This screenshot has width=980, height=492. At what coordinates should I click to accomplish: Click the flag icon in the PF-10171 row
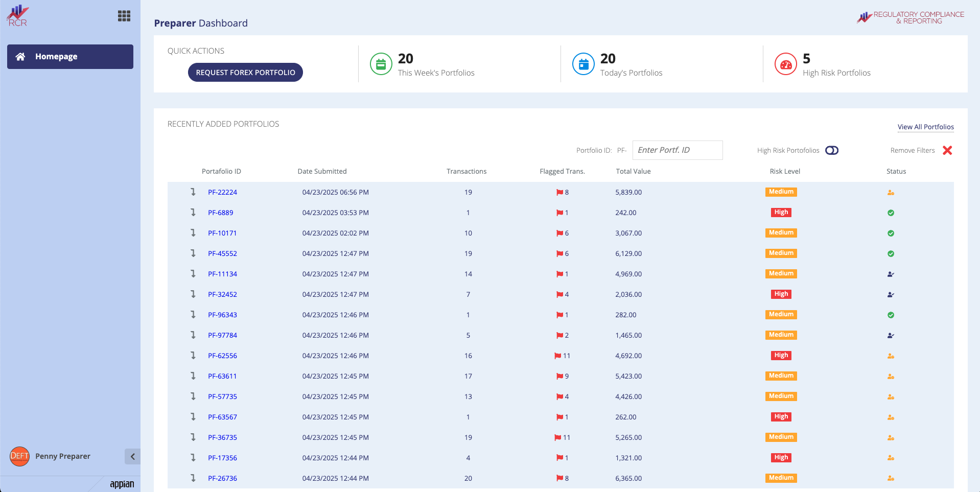tap(559, 233)
